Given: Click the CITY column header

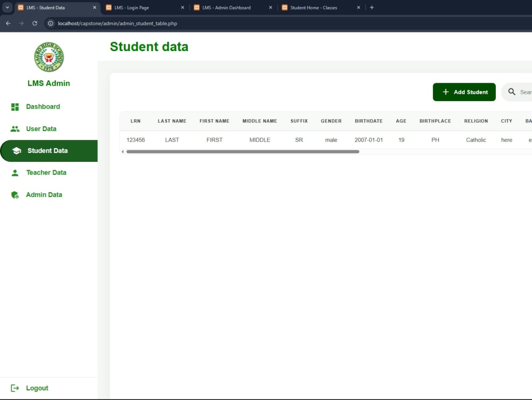Looking at the screenshot, I should [x=506, y=121].
